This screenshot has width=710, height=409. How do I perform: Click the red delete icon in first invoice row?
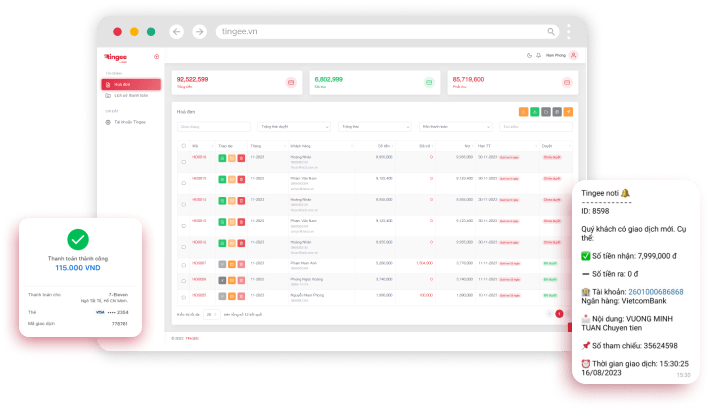(241, 158)
